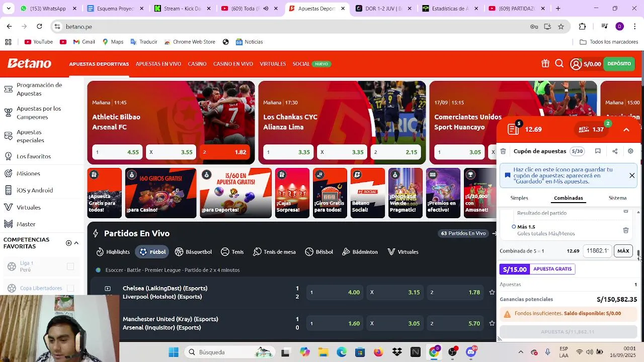Open the 63 Partidos En Vivo link
The width and height of the screenshot is (644, 362).
coord(463,233)
